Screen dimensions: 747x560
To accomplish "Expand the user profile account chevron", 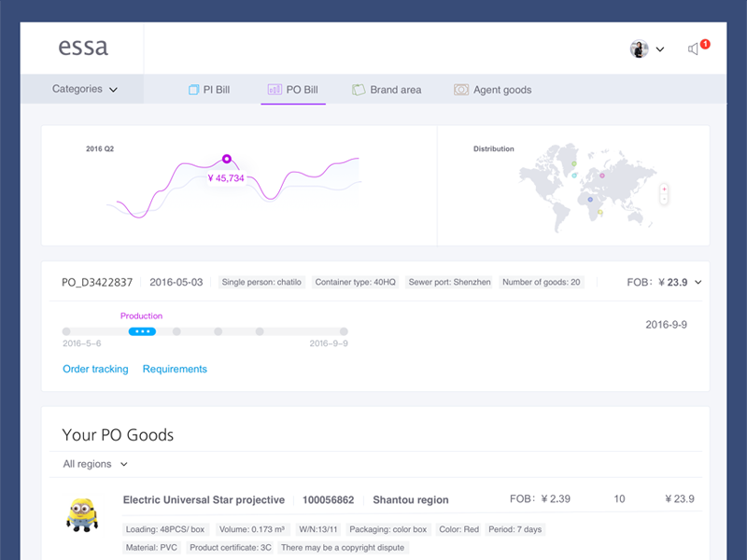I will [659, 49].
